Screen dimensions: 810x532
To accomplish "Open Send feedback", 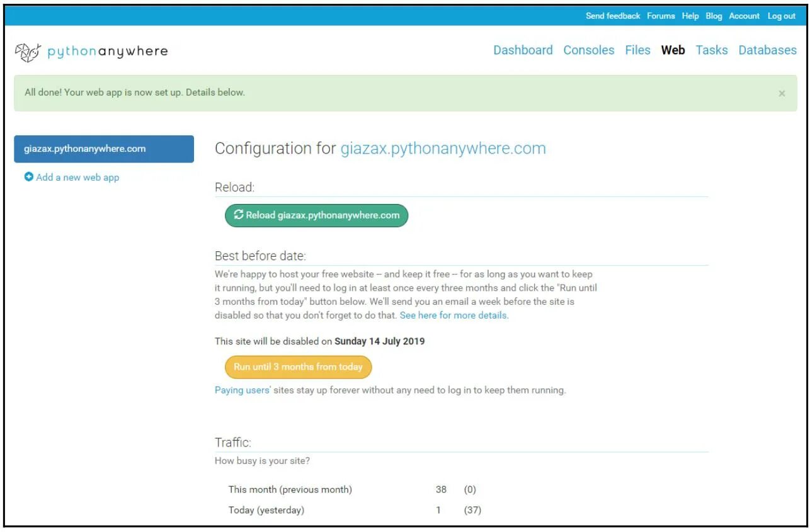I will pos(612,16).
